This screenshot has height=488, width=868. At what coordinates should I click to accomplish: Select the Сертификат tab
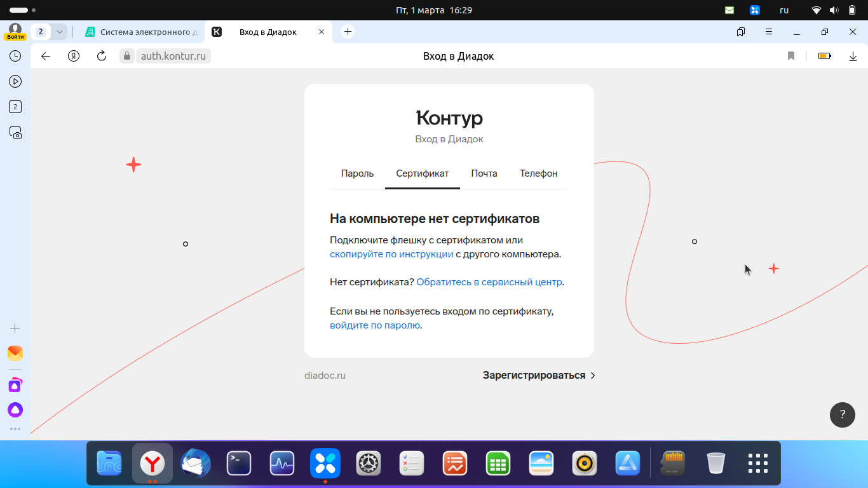pyautogui.click(x=423, y=173)
